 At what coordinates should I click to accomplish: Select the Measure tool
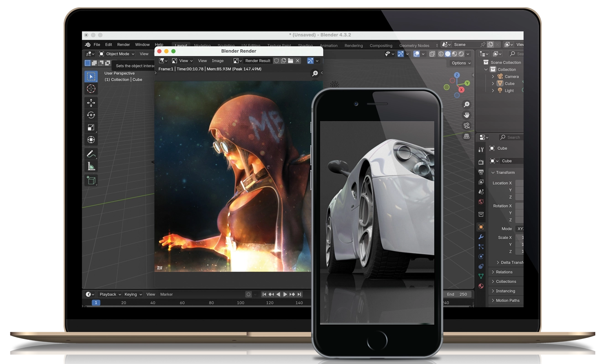91,166
